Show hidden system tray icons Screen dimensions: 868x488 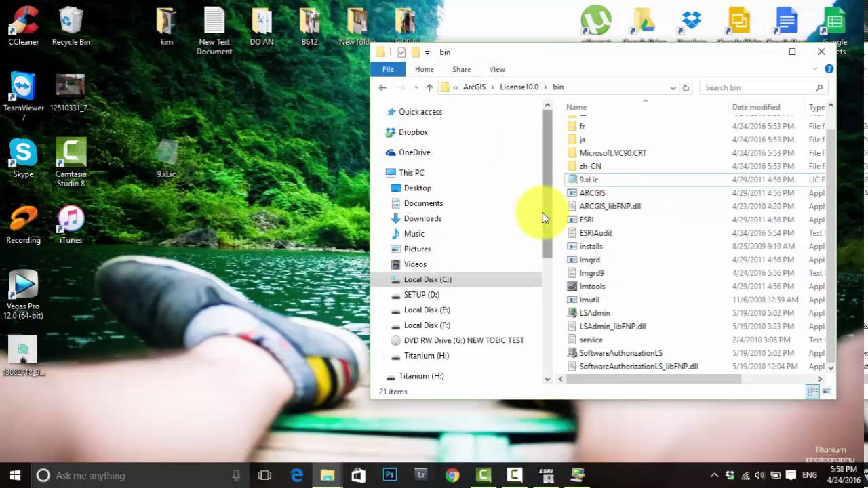coord(714,475)
